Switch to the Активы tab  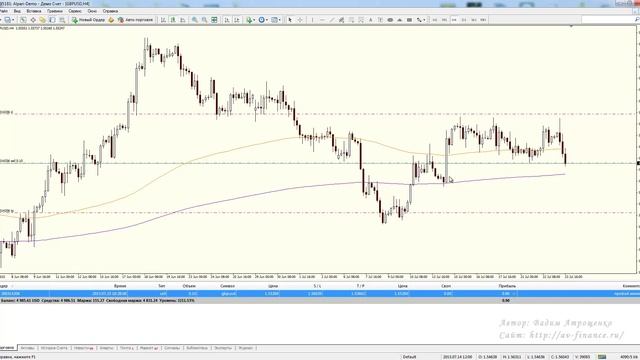(x=27, y=348)
